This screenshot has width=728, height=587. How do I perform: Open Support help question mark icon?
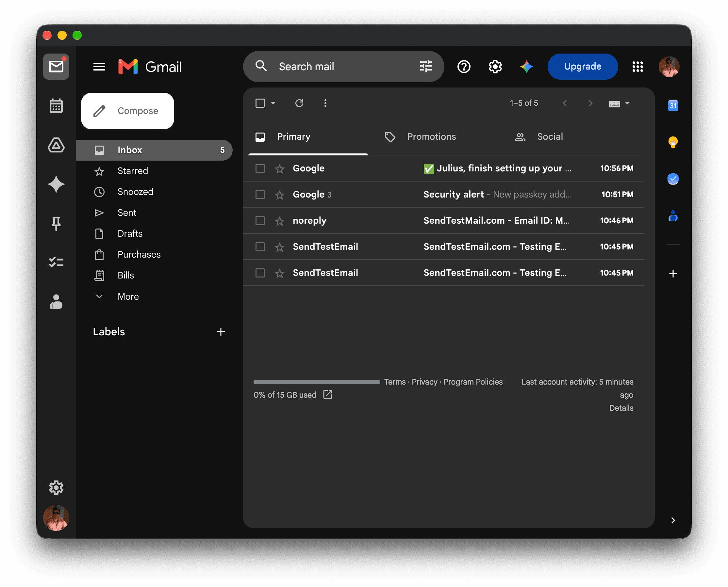464,67
